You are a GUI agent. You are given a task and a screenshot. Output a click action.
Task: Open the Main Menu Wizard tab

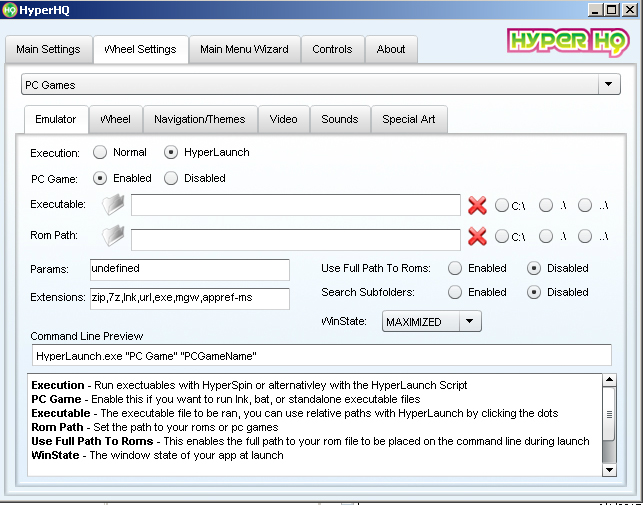click(244, 49)
